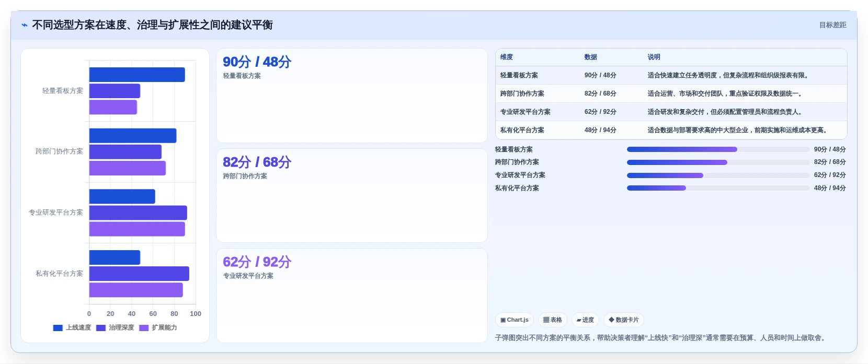Click chart axis label 跨部门协作方案
The height and width of the screenshot is (364, 868).
point(59,151)
